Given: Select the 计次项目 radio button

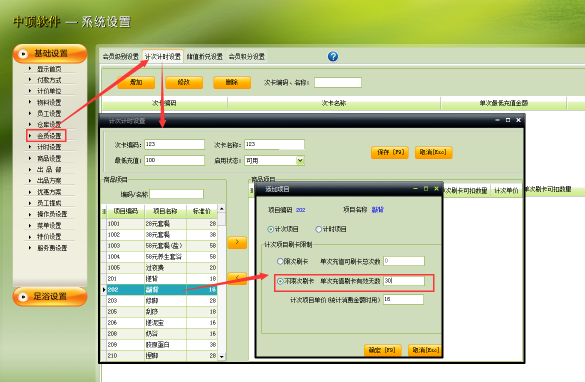Looking at the screenshot, I should coord(270,229).
